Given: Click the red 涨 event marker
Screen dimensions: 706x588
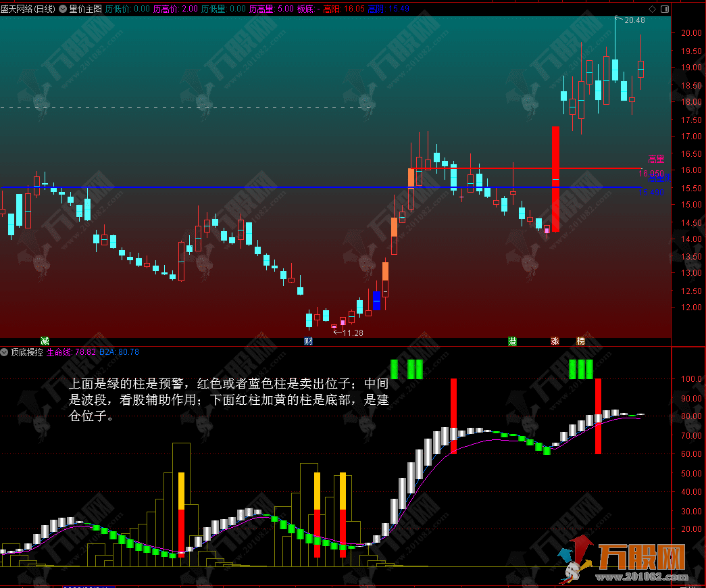Looking at the screenshot, I should 555,341.
